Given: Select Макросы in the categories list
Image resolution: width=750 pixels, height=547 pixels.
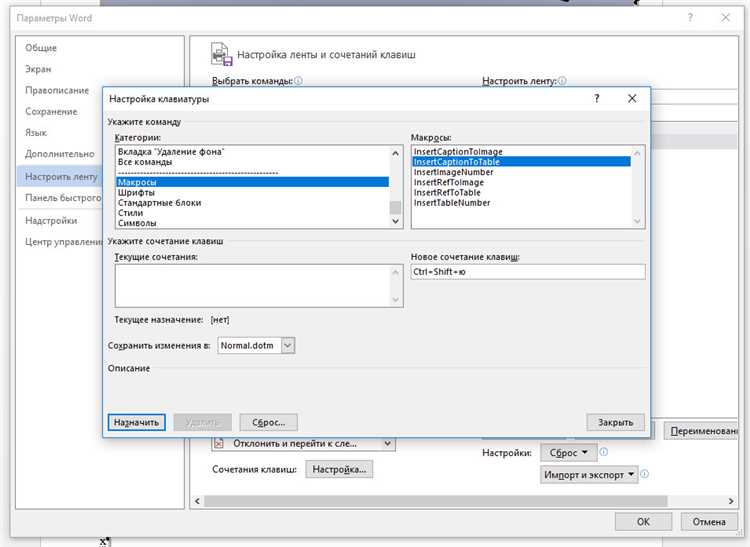Looking at the screenshot, I should coord(253,182).
